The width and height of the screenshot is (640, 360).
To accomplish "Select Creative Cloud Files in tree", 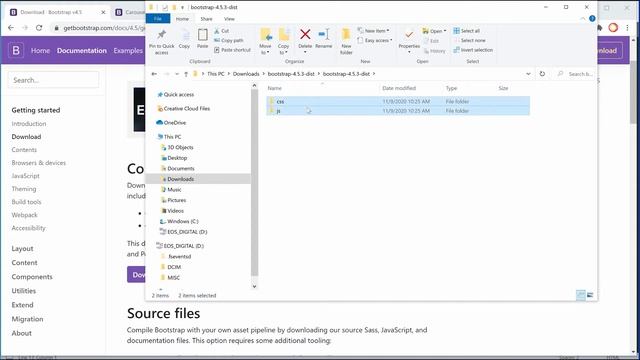I will 184,109.
